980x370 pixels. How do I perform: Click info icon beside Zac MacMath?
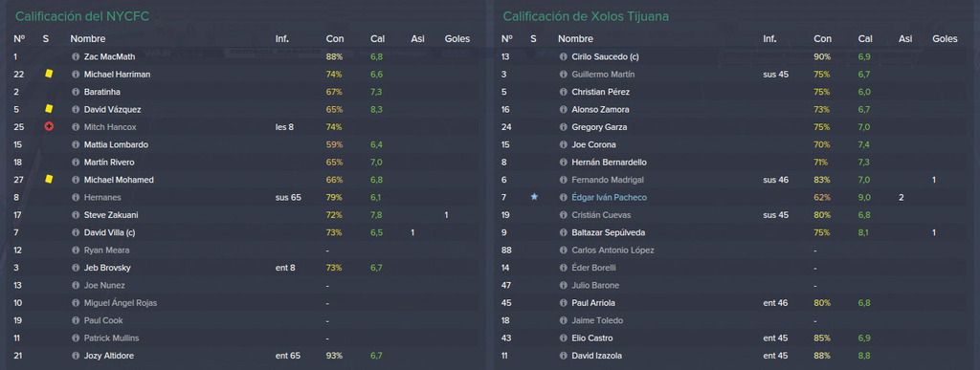click(x=76, y=56)
